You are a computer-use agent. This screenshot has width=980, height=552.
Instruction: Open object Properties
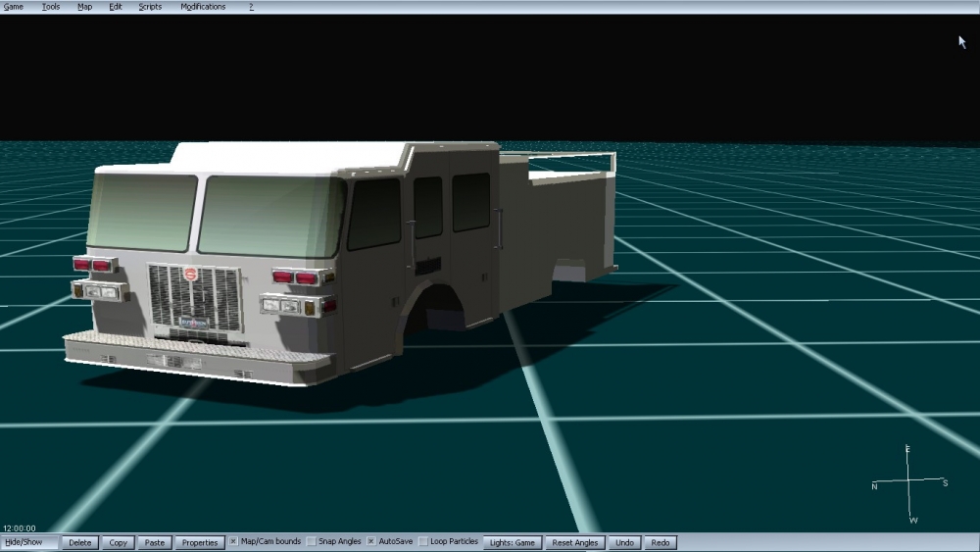coord(199,542)
